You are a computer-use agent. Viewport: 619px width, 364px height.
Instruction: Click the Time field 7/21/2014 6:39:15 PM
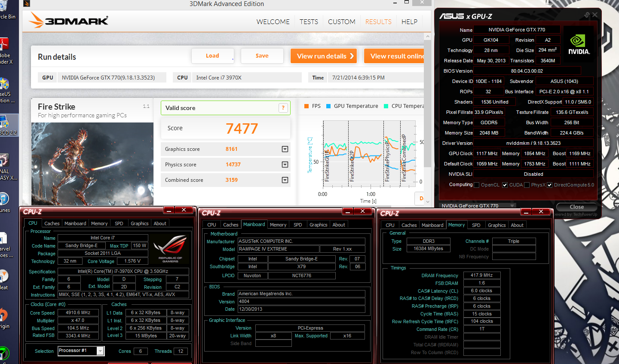pos(376,78)
